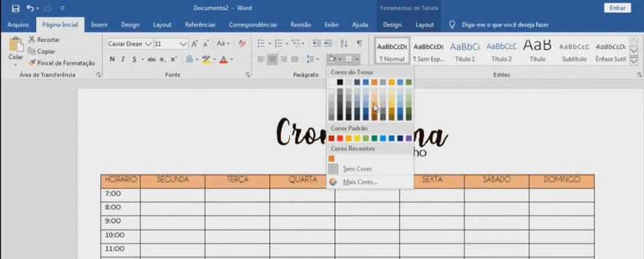Apply yellow text highlight color
This screenshot has width=644, height=259.
206,59
